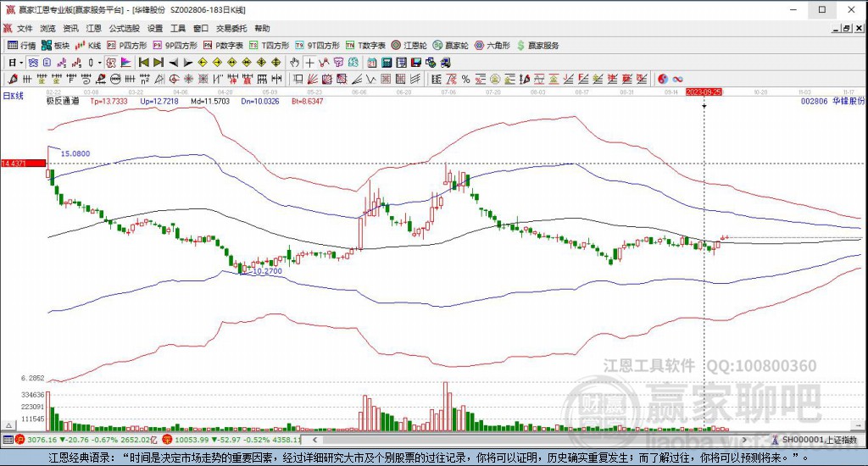Open the T数字表 number table
Viewport: 868px width, 466px height.
click(x=365, y=46)
